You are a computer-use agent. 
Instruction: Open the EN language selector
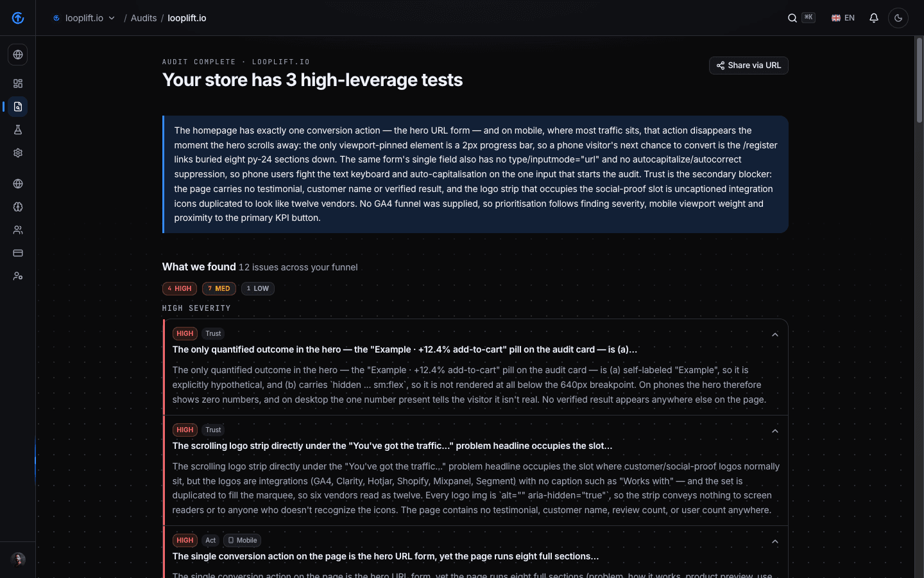[x=843, y=18]
